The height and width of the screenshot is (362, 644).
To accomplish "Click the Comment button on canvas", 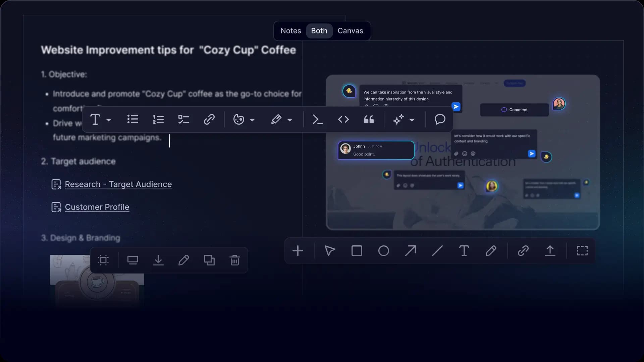I will [515, 110].
